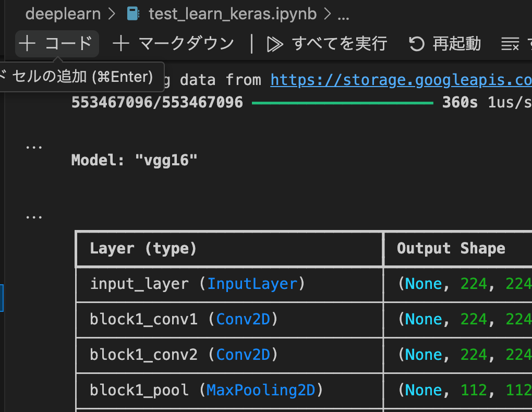Viewport: 532px width, 412px height.
Task: Run all notebook cells via すべてを実行
Action: click(329, 43)
